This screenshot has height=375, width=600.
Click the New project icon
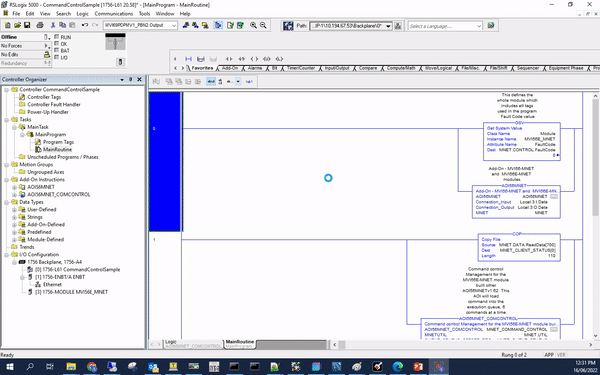pyautogui.click(x=7, y=25)
